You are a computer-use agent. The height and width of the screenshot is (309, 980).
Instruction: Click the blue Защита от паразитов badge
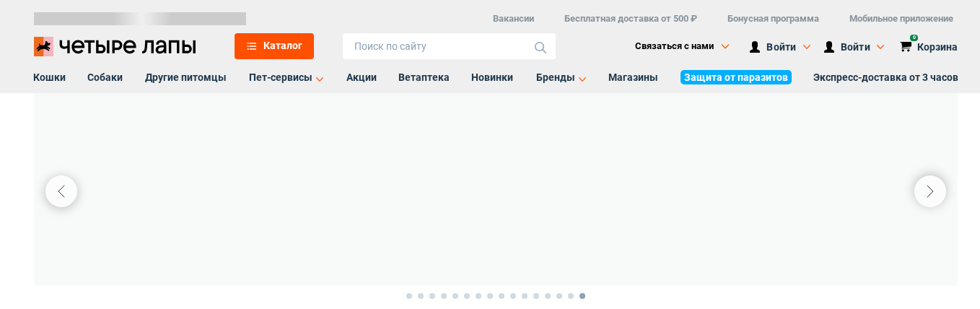(x=736, y=77)
